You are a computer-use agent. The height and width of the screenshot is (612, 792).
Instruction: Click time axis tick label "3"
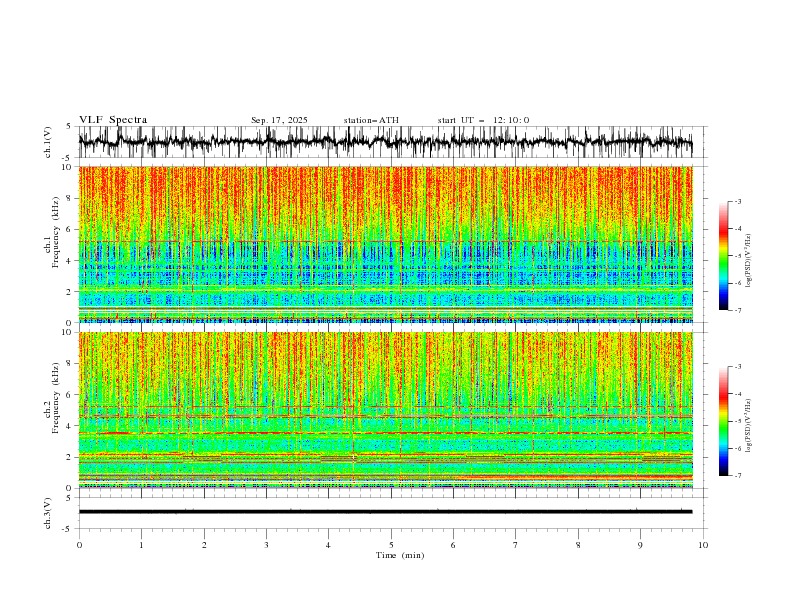(266, 545)
